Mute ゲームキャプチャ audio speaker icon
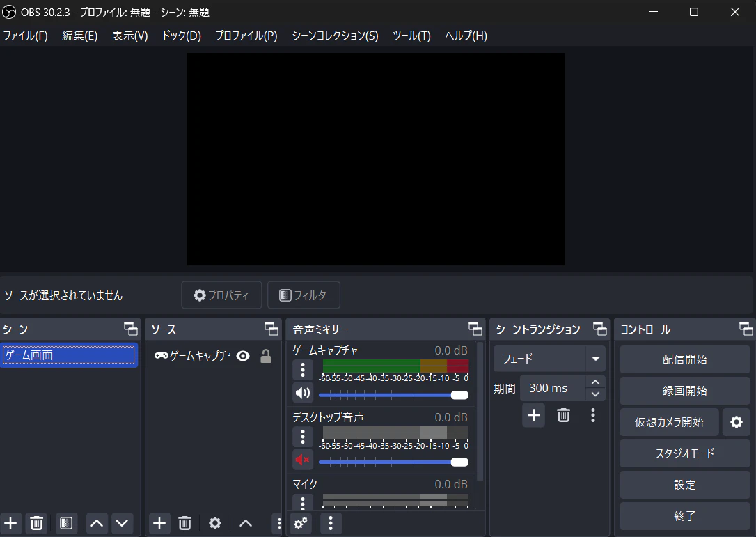The width and height of the screenshot is (756, 537). pos(303,393)
